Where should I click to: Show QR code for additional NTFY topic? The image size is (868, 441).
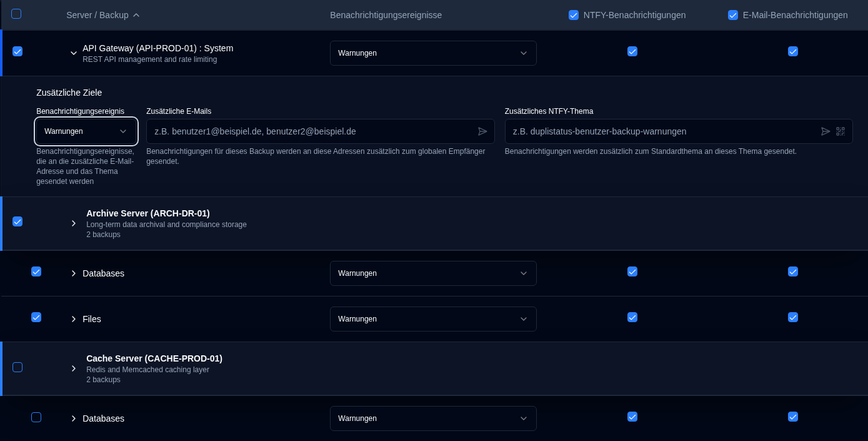tap(841, 131)
